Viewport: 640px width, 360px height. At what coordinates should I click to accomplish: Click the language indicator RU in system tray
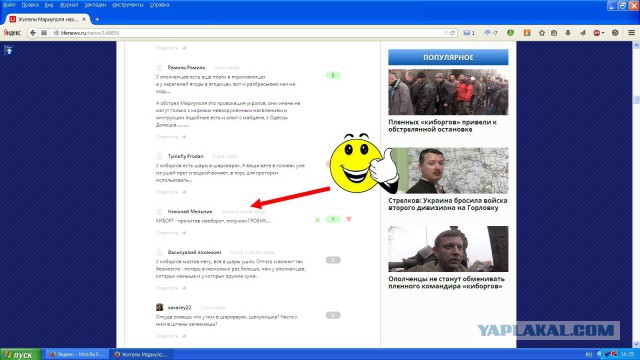[x=589, y=354]
